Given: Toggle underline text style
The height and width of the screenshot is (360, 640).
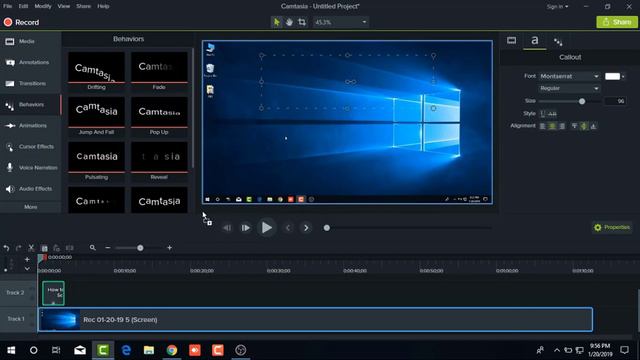Looking at the screenshot, I should tap(543, 113).
